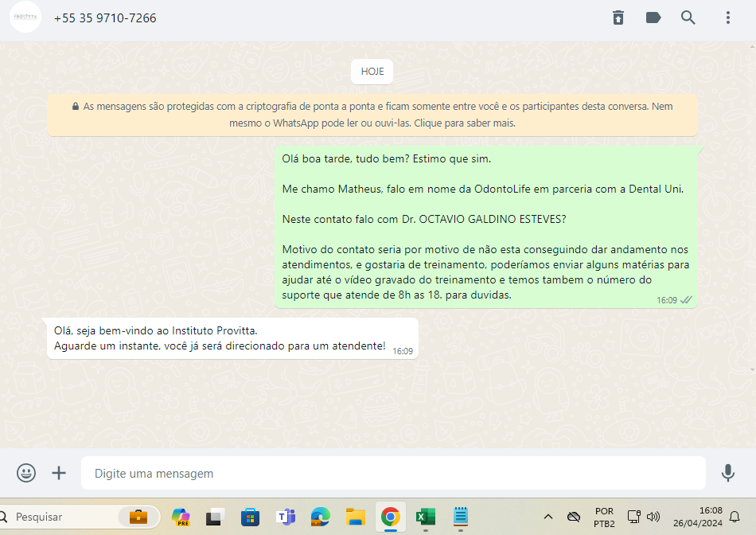Switch to Google Chrome on the taskbar
Image resolution: width=756 pixels, height=535 pixels.
tap(391, 517)
